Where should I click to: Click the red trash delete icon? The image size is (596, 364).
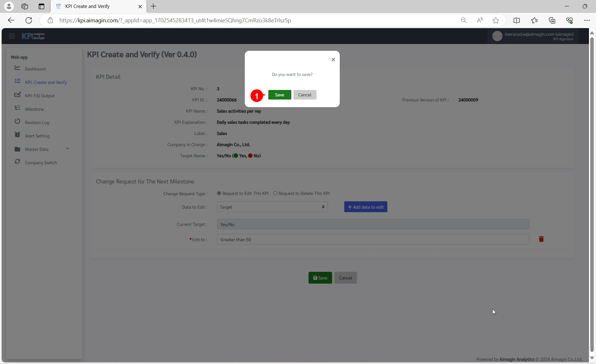tap(541, 239)
